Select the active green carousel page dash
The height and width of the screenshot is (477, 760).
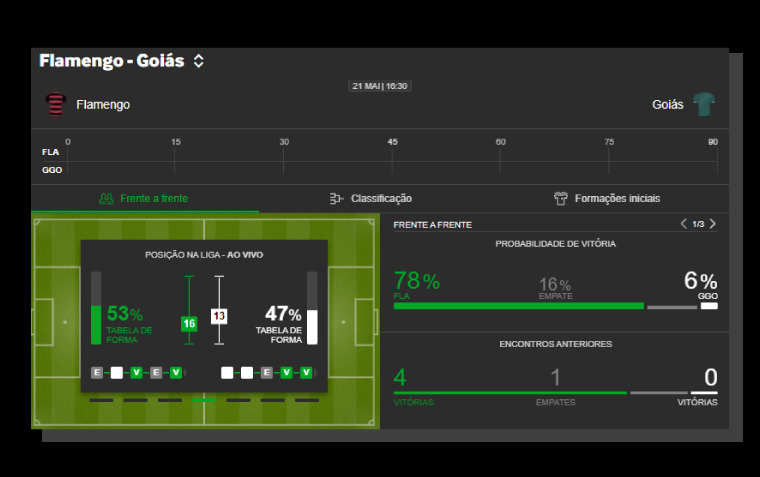[x=204, y=400]
